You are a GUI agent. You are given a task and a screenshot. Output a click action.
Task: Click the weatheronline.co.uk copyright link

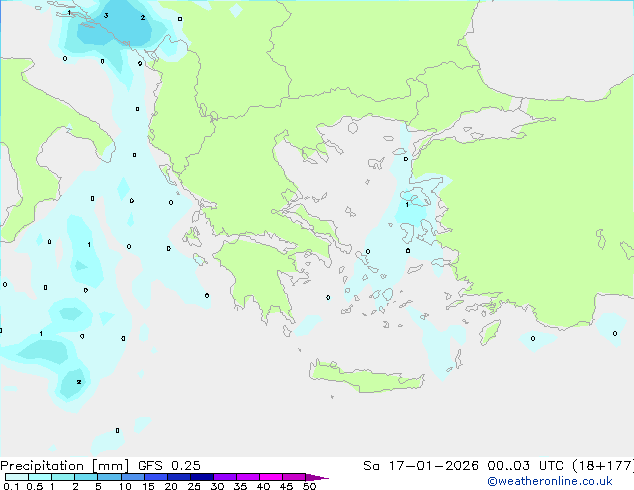pos(550,482)
